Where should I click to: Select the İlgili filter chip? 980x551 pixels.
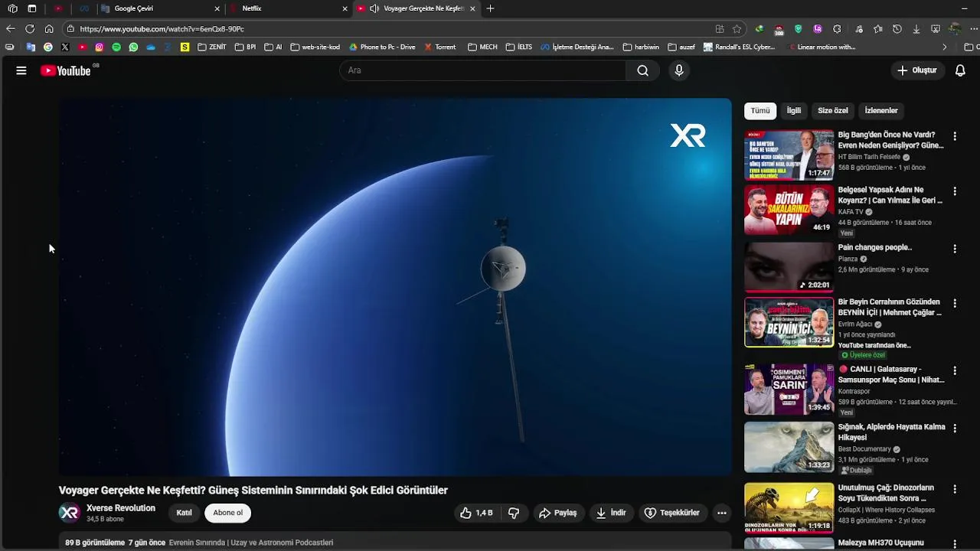[x=794, y=111]
